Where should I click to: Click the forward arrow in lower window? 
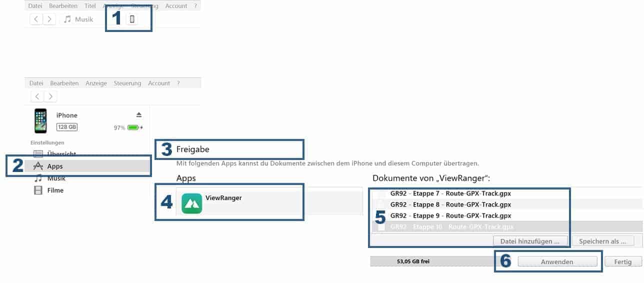[x=50, y=96]
